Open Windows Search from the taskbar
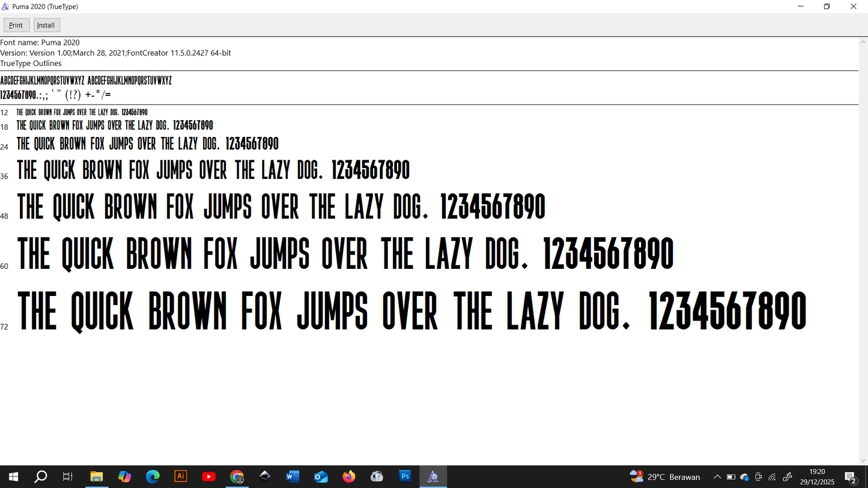Viewport: 868px width, 488px height. (x=40, y=477)
